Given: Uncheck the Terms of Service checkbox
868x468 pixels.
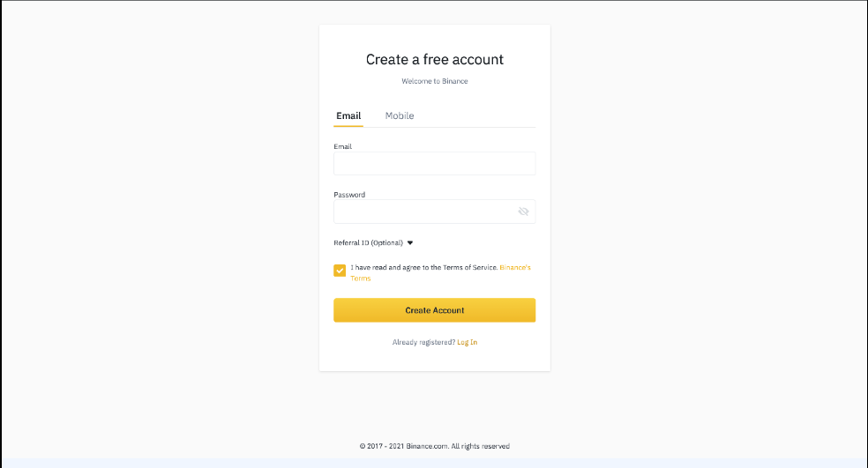Looking at the screenshot, I should 340,271.
